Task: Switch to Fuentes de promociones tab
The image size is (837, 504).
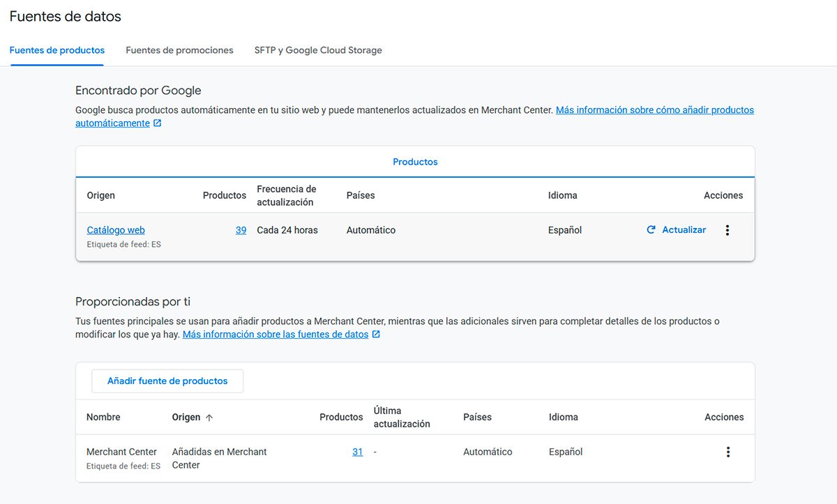Action: pyautogui.click(x=179, y=50)
